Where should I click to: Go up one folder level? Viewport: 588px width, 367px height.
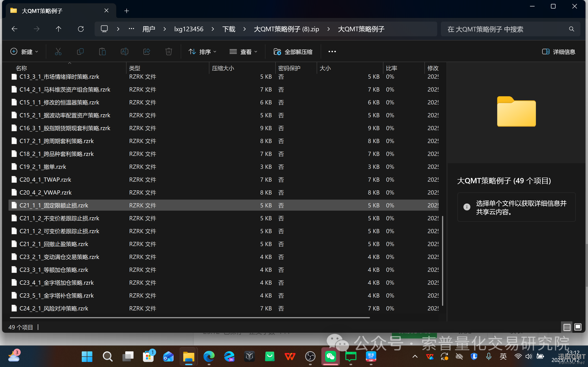tap(58, 29)
